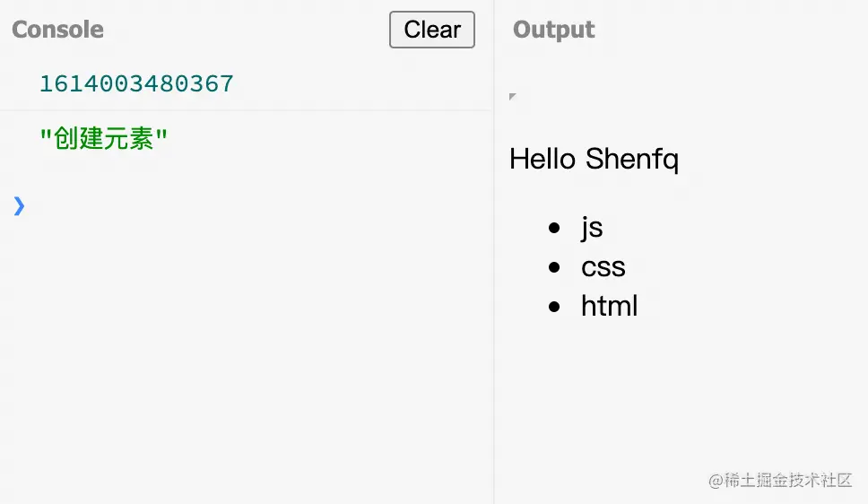This screenshot has height=504, width=868.
Task: Select the Console panel title
Action: [57, 30]
